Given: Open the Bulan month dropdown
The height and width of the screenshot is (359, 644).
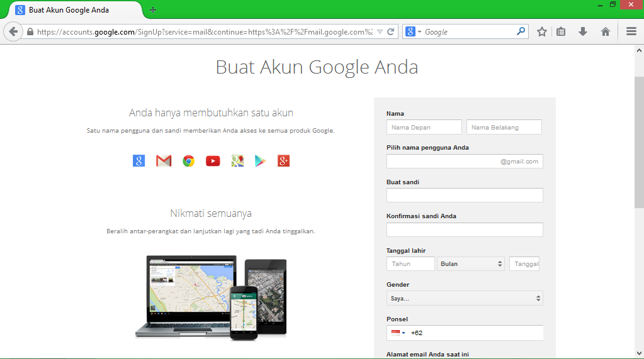Looking at the screenshot, I should click(471, 264).
